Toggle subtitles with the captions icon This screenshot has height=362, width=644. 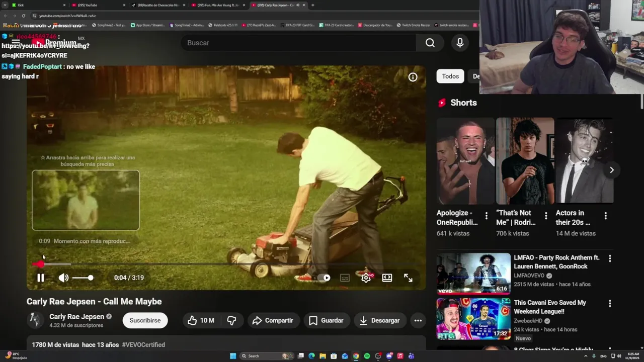[x=345, y=278]
